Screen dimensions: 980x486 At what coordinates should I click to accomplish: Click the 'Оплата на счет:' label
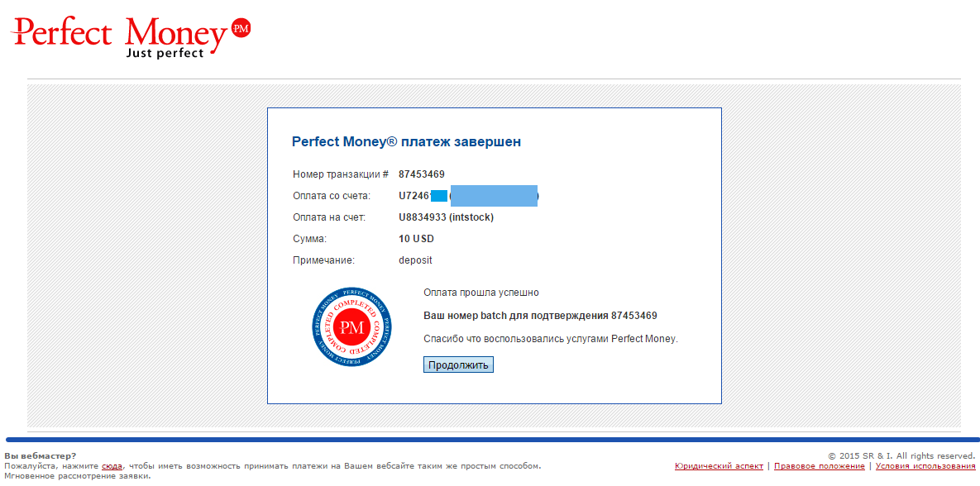(329, 217)
